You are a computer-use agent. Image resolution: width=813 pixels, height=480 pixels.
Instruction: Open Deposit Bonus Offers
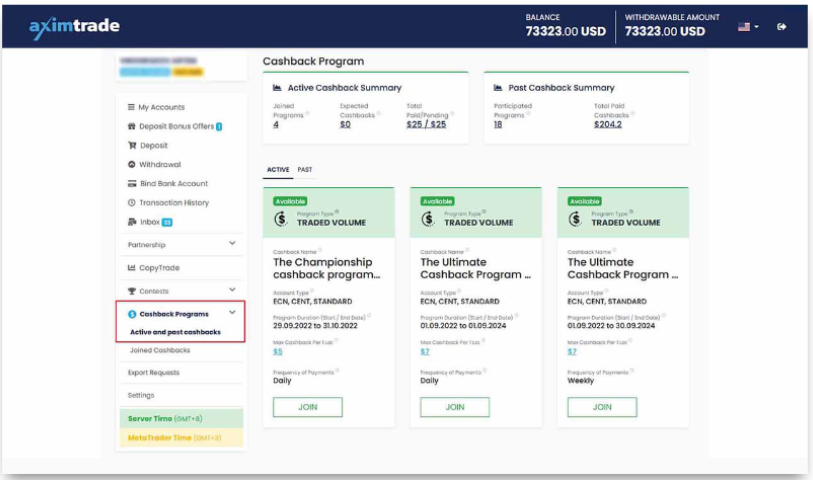(x=176, y=126)
